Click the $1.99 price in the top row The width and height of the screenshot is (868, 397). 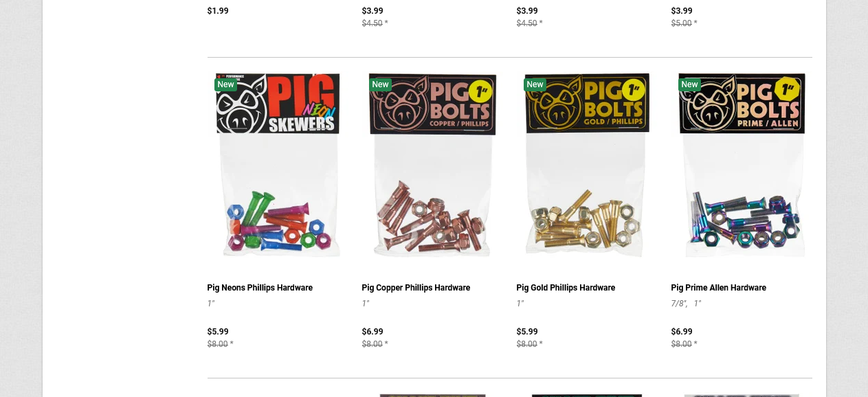coord(218,11)
